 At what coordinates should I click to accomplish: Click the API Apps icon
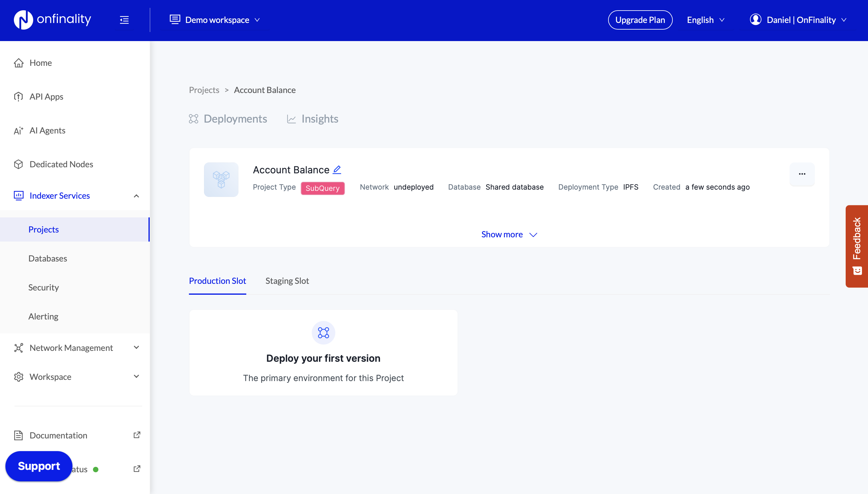pos(19,97)
